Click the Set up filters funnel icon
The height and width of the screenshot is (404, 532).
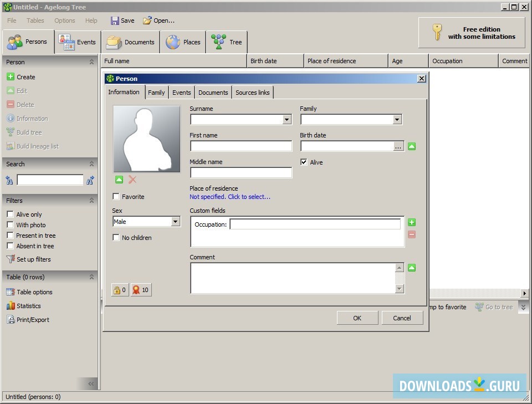coord(11,259)
